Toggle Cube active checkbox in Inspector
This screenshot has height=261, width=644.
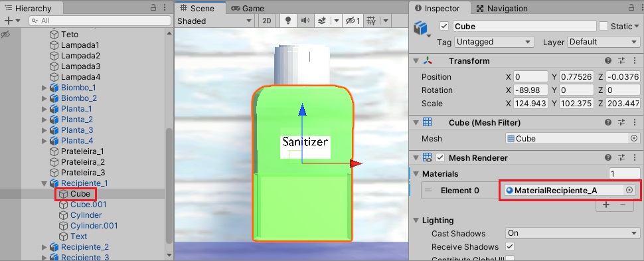[444, 27]
